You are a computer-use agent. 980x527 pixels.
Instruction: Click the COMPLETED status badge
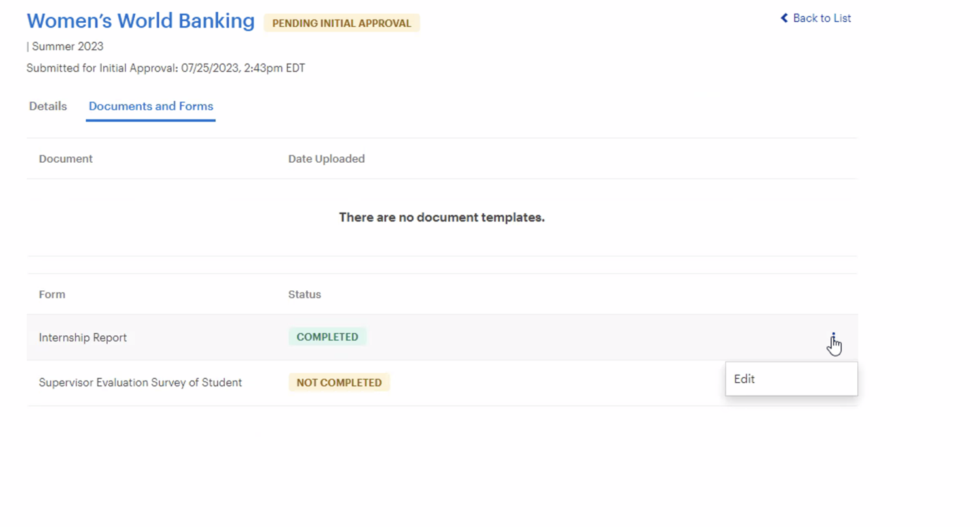pyautogui.click(x=327, y=337)
